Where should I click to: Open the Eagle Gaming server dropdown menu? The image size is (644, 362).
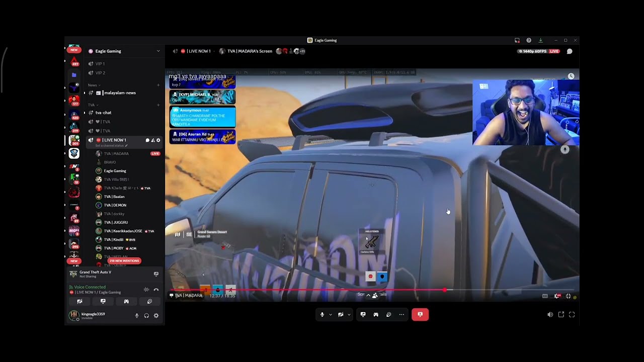coord(158,51)
